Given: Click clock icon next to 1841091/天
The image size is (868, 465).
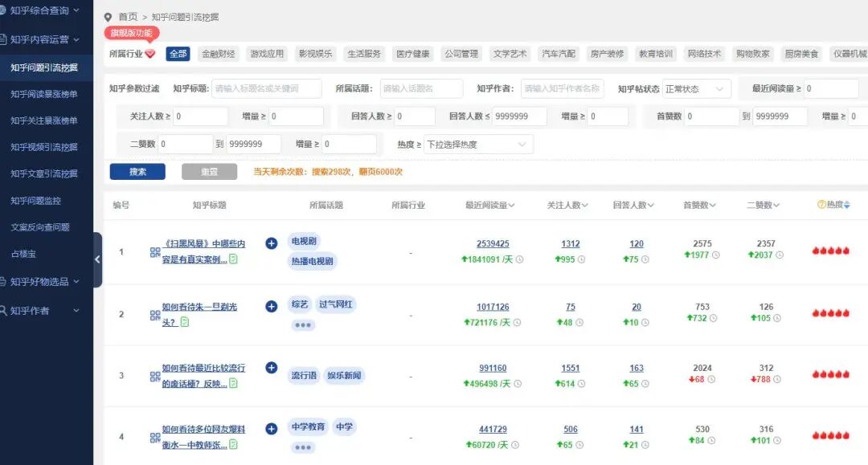Looking at the screenshot, I should click(x=520, y=259).
